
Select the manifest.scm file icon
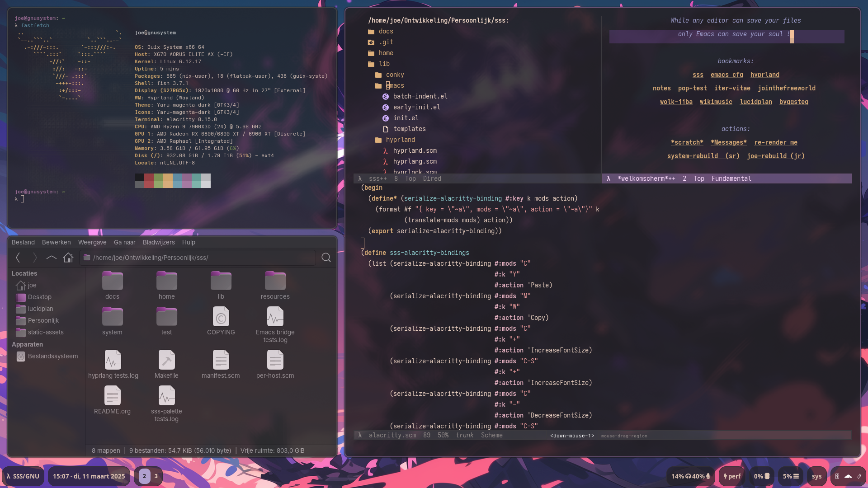point(221,360)
